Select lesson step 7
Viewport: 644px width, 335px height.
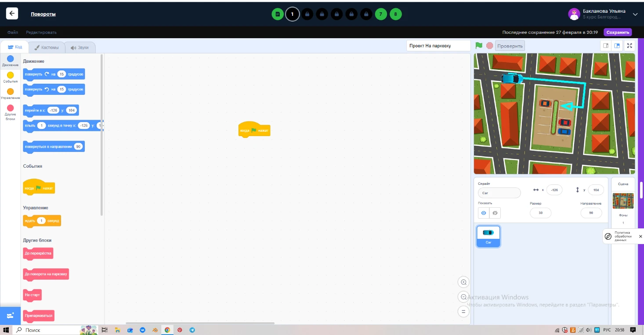tap(381, 14)
